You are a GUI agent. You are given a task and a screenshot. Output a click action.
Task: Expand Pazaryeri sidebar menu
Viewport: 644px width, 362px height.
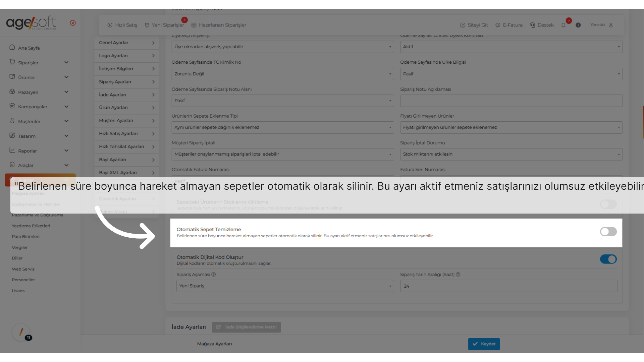pos(39,92)
